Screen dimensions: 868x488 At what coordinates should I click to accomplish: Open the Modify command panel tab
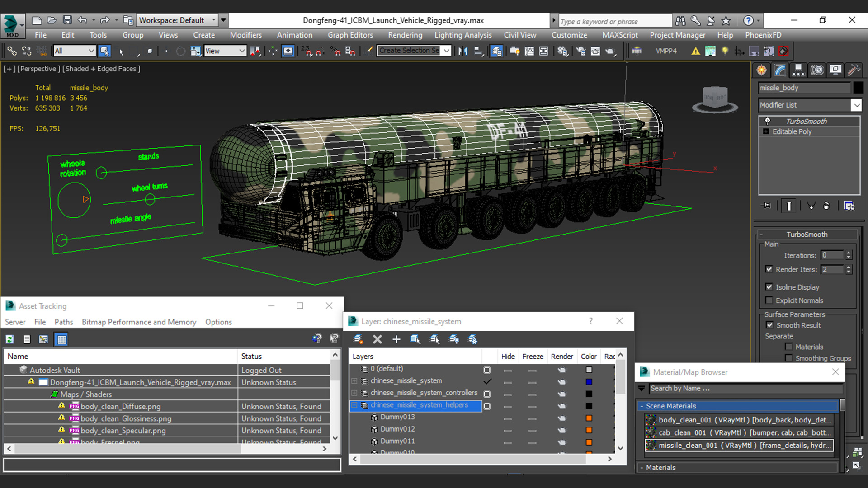point(780,70)
